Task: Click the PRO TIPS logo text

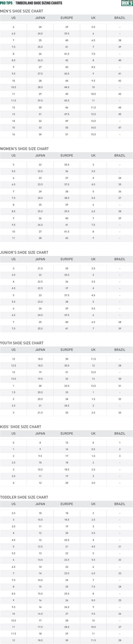Action: 6,3
